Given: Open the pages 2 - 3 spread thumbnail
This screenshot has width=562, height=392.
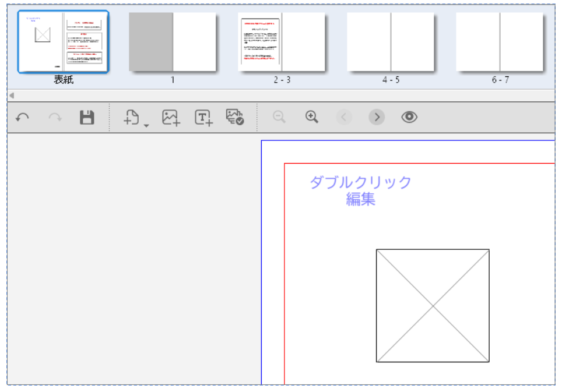Looking at the screenshot, I should pos(282,42).
